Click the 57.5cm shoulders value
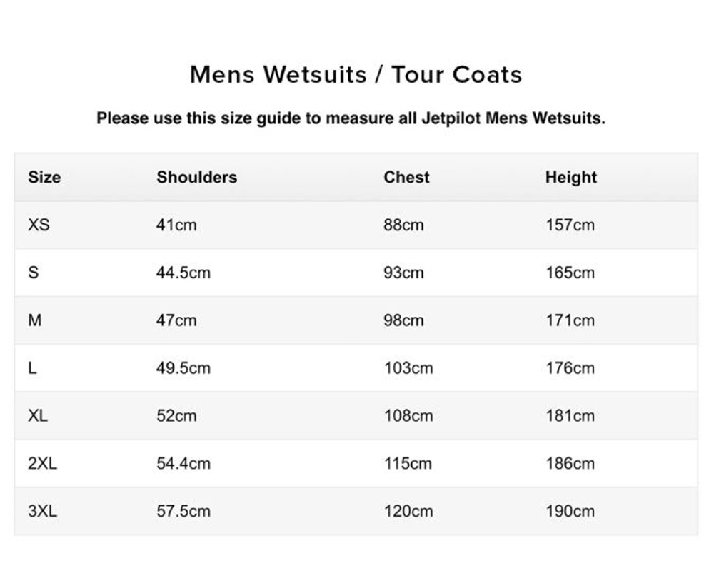714x588 pixels. coord(183,511)
